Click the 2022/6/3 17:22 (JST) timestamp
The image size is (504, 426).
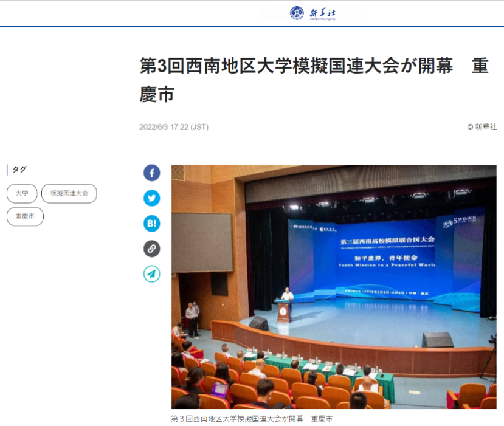coord(173,127)
